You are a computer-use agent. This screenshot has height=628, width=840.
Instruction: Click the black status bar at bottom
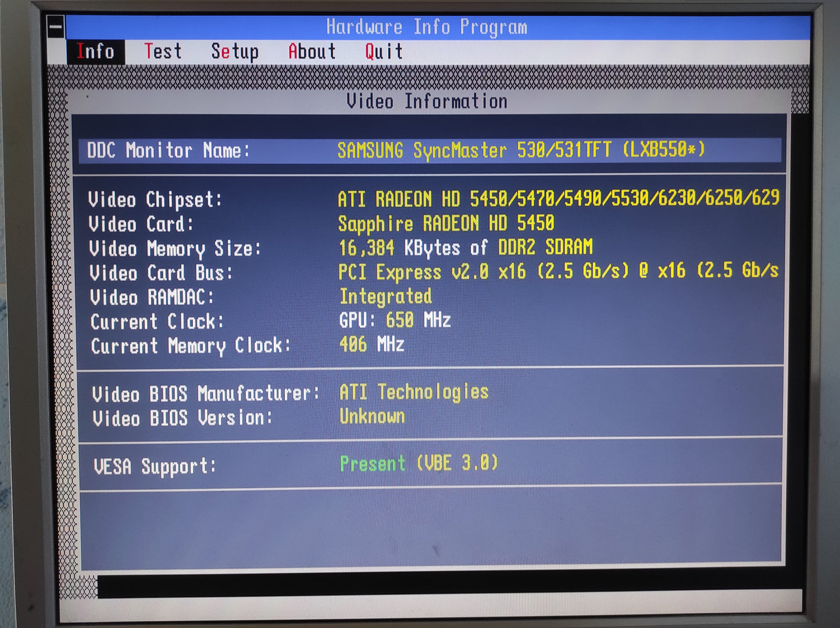[x=448, y=587]
